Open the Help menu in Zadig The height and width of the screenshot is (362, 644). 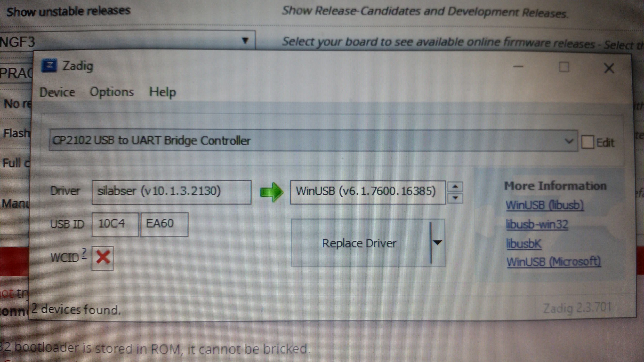pos(162,92)
